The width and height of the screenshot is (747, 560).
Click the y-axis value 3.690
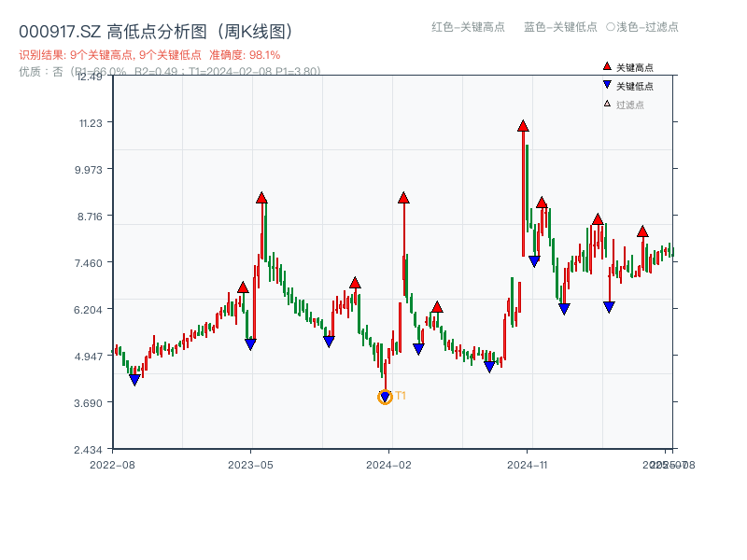pos(88,403)
